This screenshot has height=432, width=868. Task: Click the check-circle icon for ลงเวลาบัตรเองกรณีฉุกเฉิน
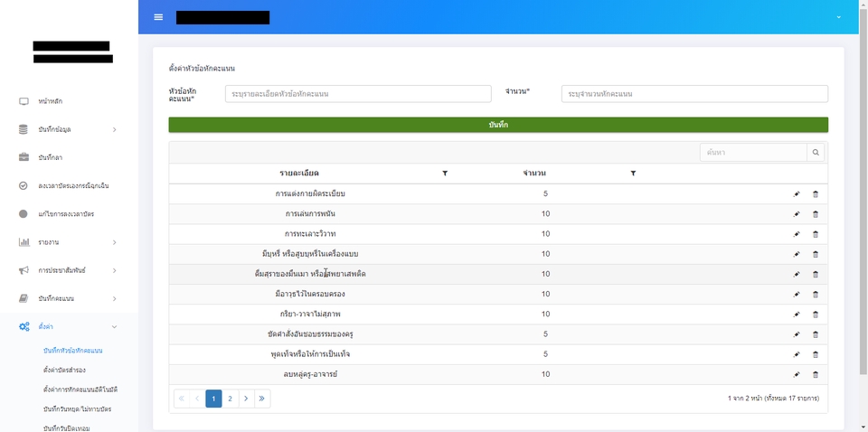tap(24, 186)
